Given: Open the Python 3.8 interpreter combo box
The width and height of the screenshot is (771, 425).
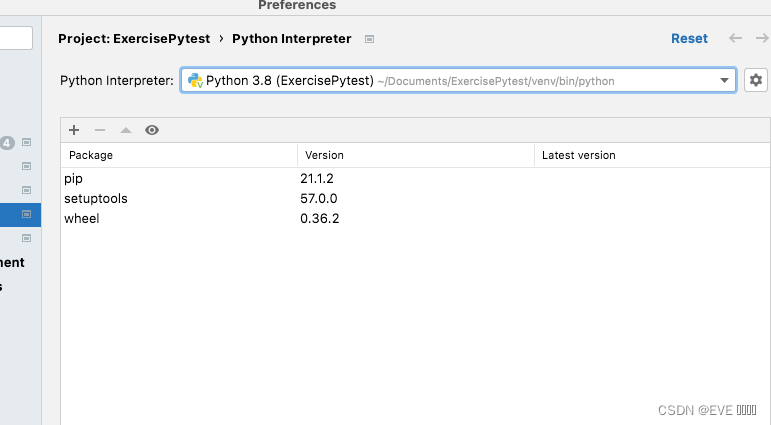Looking at the screenshot, I should [450, 80].
